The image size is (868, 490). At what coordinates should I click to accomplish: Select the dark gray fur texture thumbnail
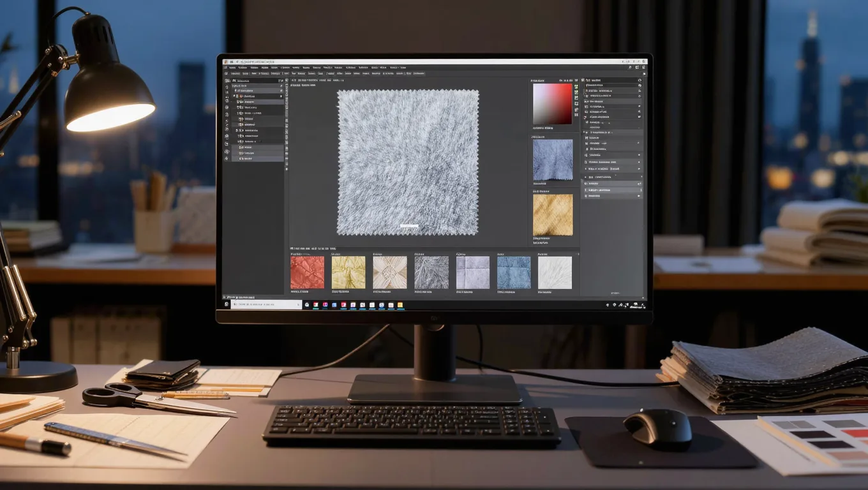(x=431, y=272)
